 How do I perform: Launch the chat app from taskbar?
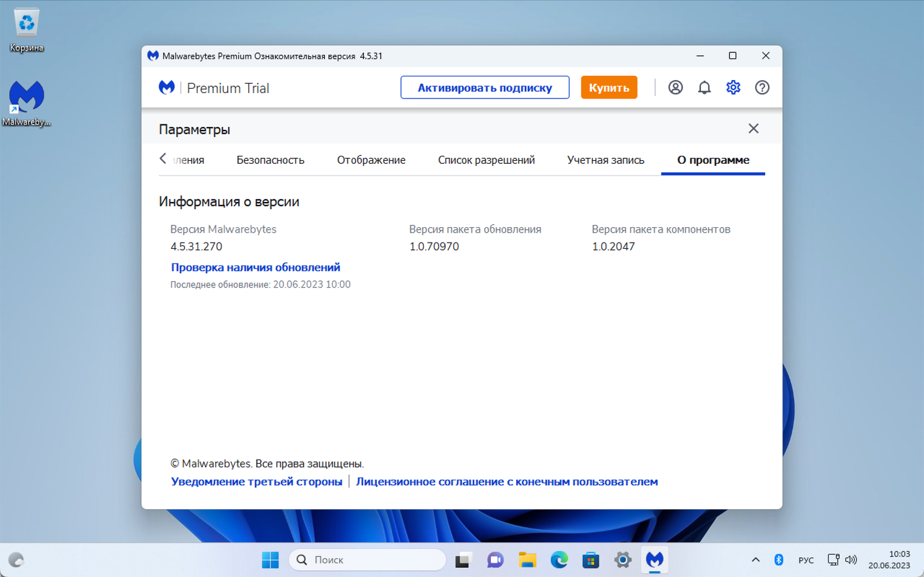495,560
